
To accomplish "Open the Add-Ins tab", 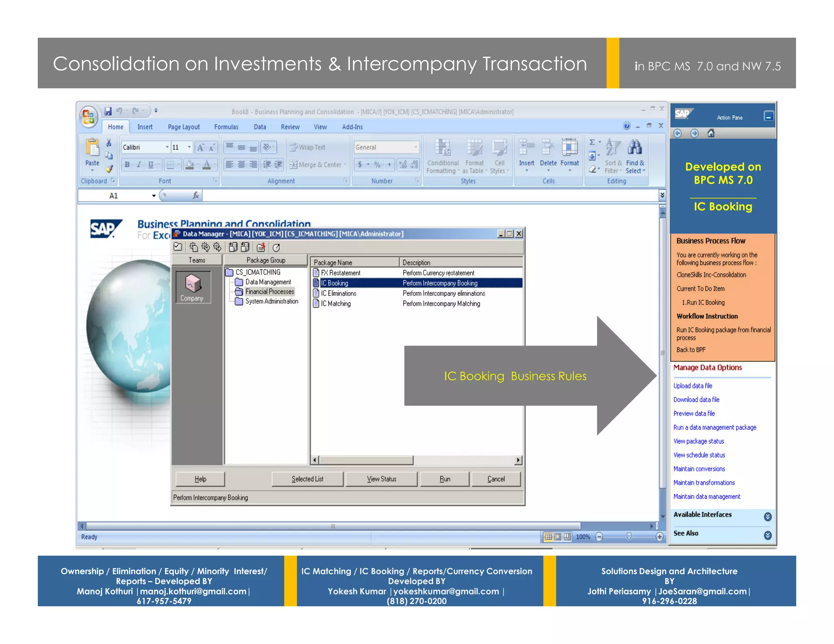I will coord(352,127).
